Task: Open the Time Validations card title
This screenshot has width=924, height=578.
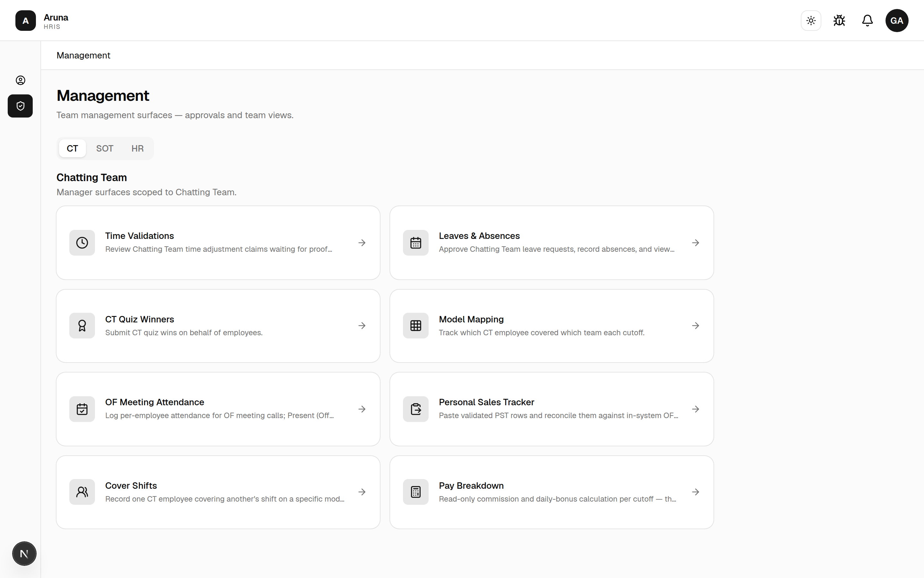Action: (139, 236)
